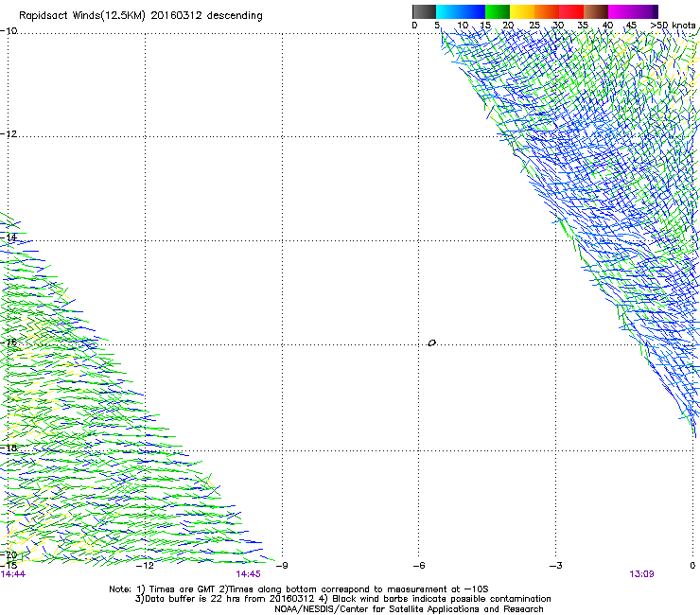This screenshot has width=700, height=615.
Task: Click the brown 35-40 knots color swatch
Action: [x=596, y=11]
